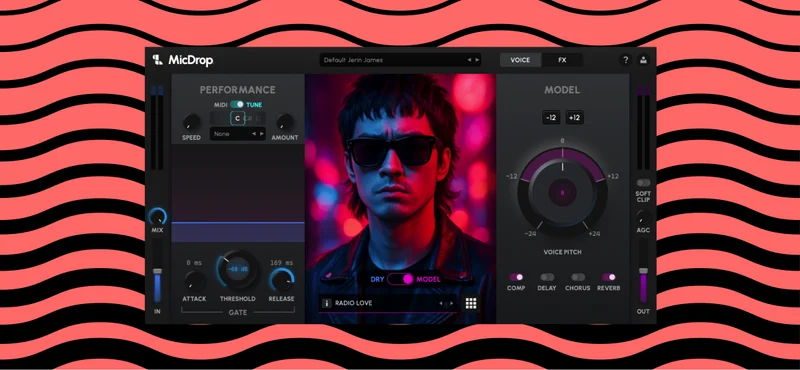The height and width of the screenshot is (370, 800).
Task: Open the None scale dropdown
Action: (238, 134)
